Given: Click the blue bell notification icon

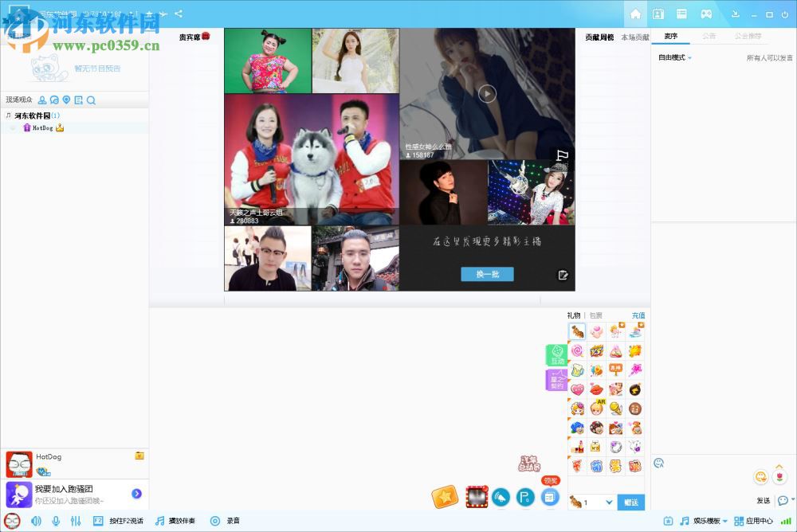Looking at the screenshot, I should pyautogui.click(x=501, y=498).
